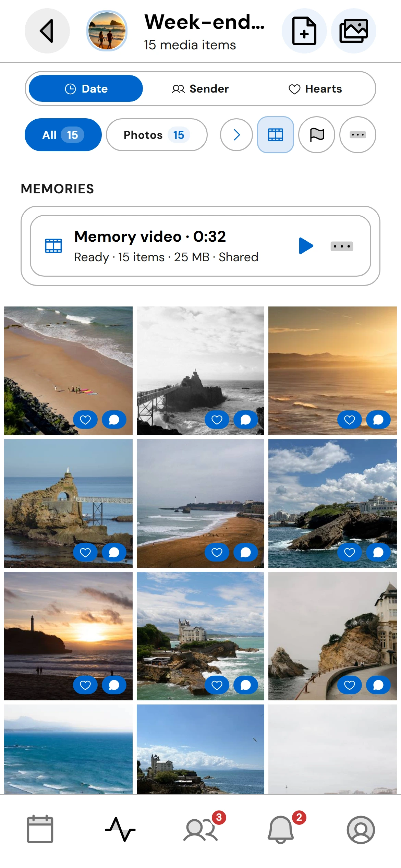Open the grey-sky curved beach photo

pyautogui.click(x=200, y=503)
